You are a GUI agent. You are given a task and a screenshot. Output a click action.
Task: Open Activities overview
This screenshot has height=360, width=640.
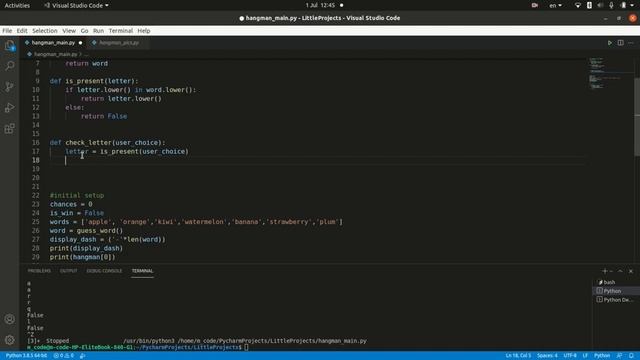(17, 5)
